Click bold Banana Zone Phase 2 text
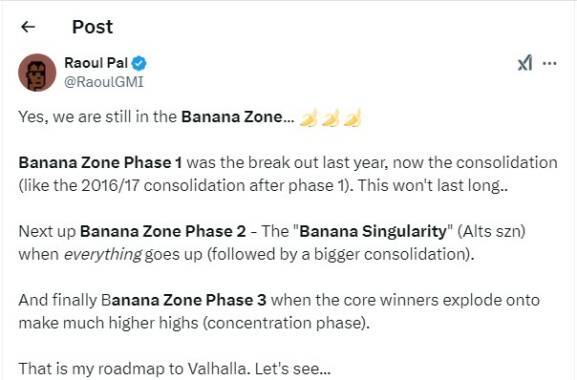This screenshot has width=577, height=380. 163,231
